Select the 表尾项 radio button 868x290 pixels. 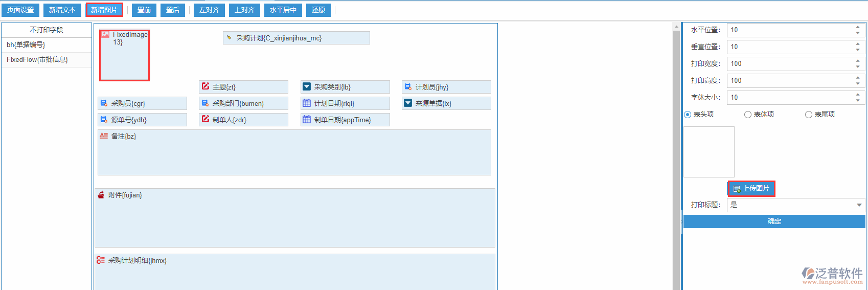(x=809, y=115)
